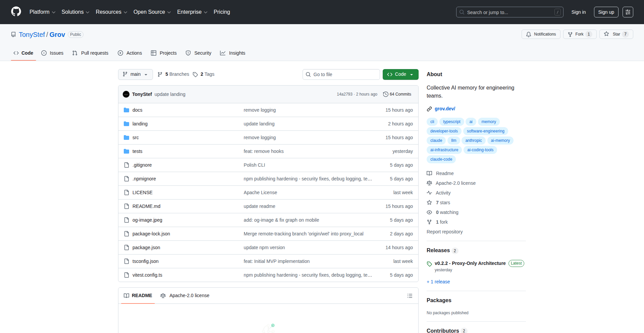
Task: Open the header appearance settings icon
Action: pos(628,12)
